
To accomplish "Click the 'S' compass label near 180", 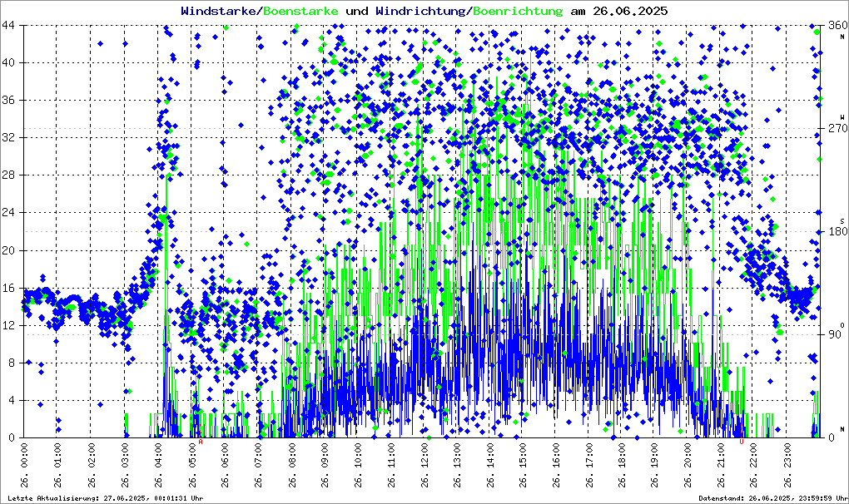I will [x=842, y=221].
